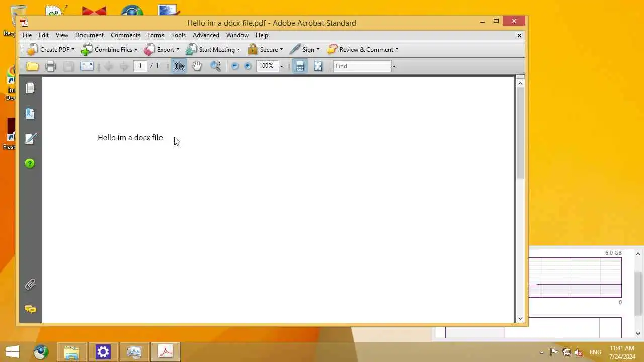Expand the Export dropdown arrow

tap(178, 50)
